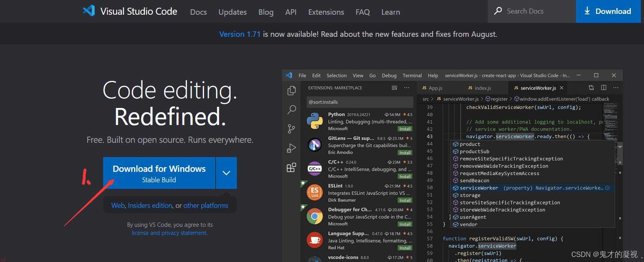Screen dimensions: 644x262
Task: Open Source Control icon in activity bar
Action: tap(291, 129)
